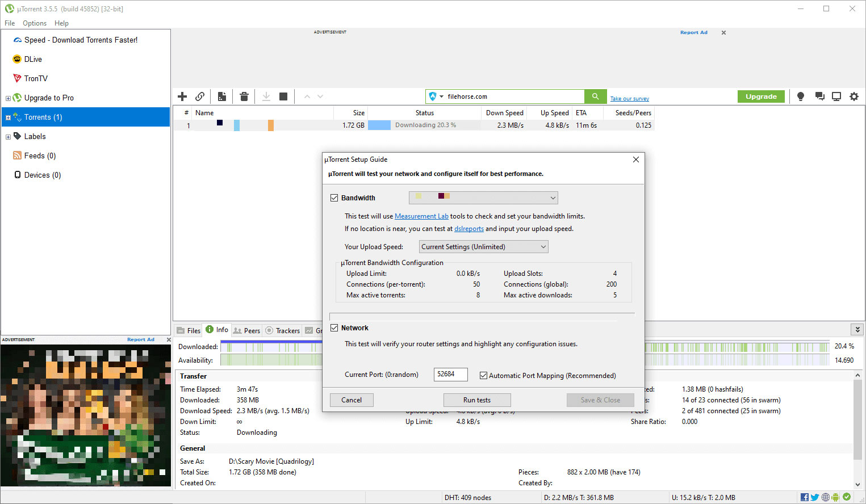Click the Stop torrent square icon
866x504 pixels.
[283, 96]
